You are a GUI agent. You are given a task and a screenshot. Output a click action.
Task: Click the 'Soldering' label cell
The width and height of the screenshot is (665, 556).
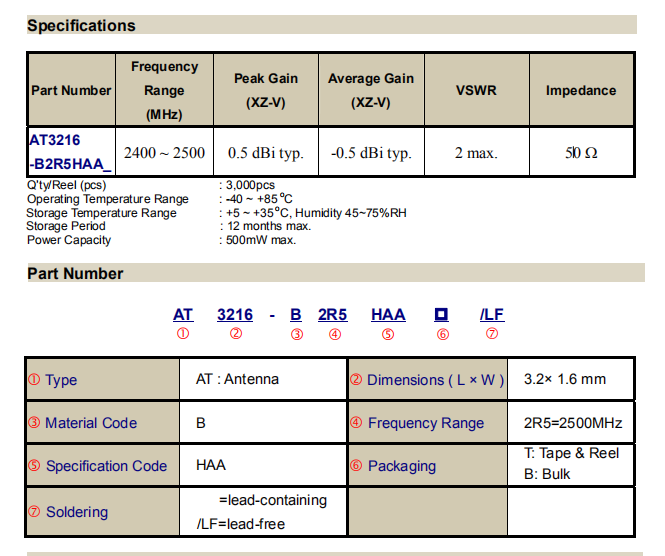(103, 512)
